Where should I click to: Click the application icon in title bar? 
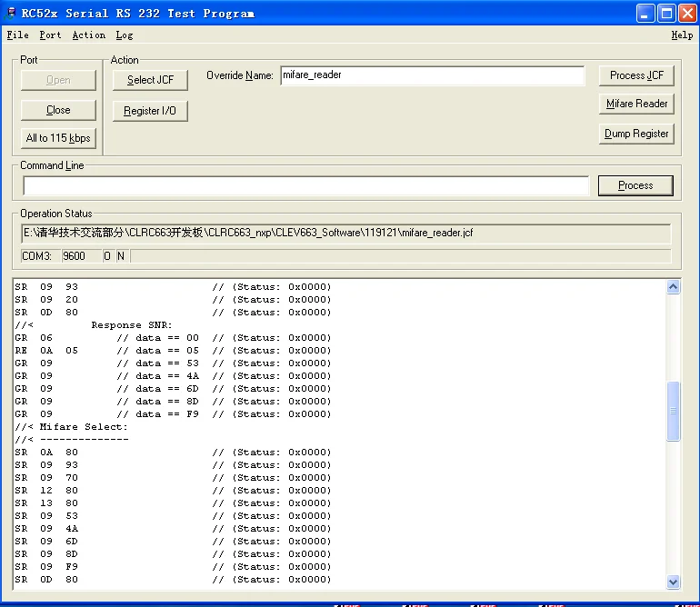[10, 13]
